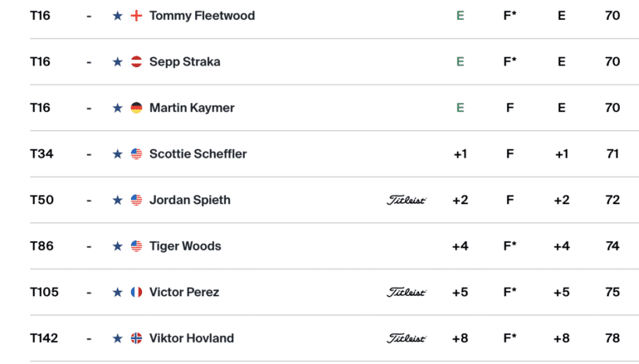Click Sepp Straka's round score of 70
Image resolution: width=639 pixels, height=364 pixels.
pos(612,62)
